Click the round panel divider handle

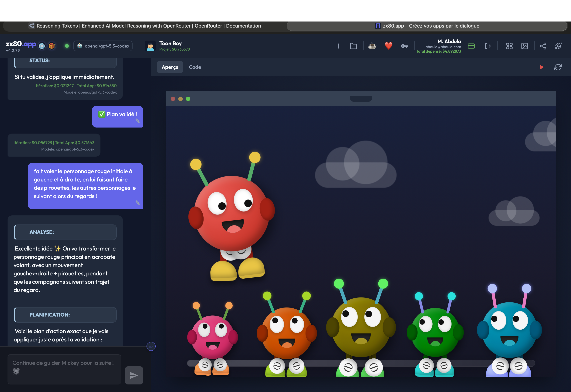pyautogui.click(x=151, y=347)
